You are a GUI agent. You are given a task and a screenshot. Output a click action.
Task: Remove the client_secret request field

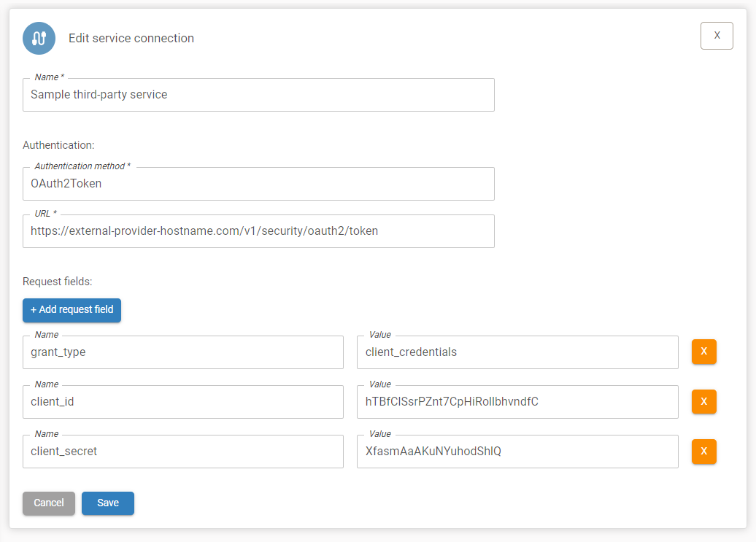tap(703, 452)
